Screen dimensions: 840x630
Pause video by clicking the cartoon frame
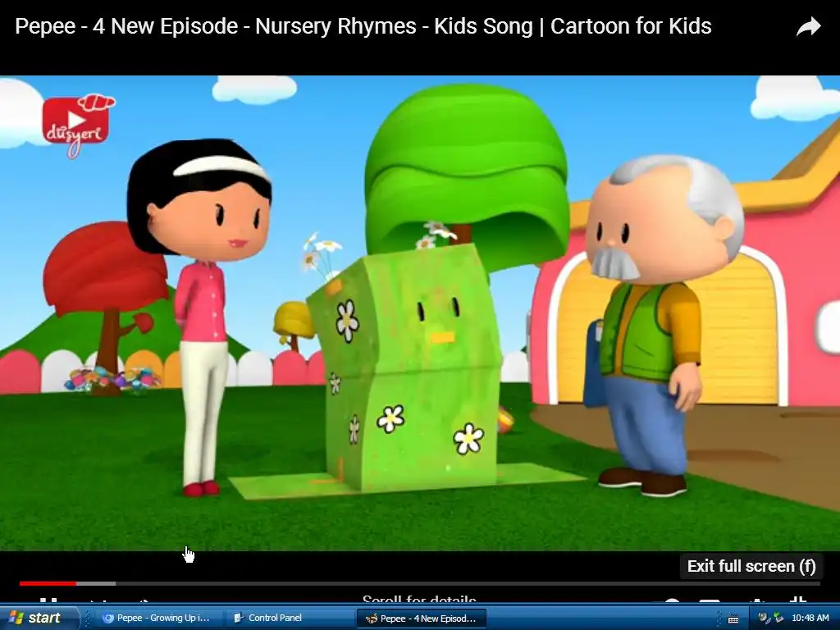(420, 313)
